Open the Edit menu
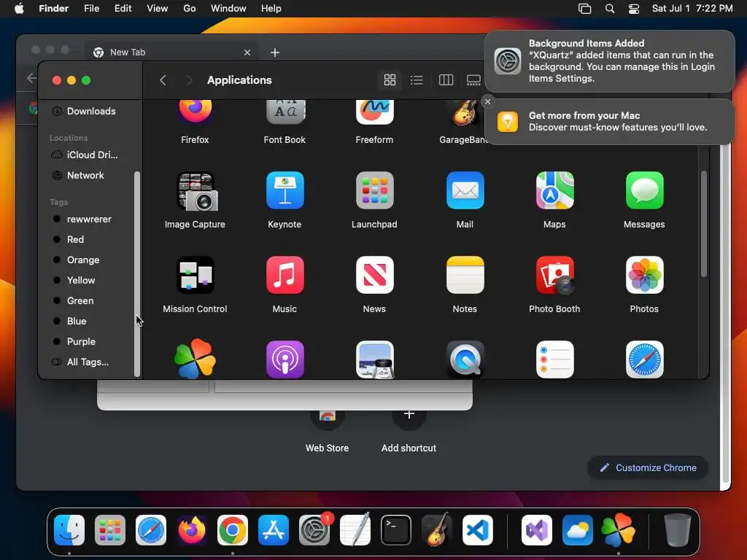747x560 pixels. (123, 9)
